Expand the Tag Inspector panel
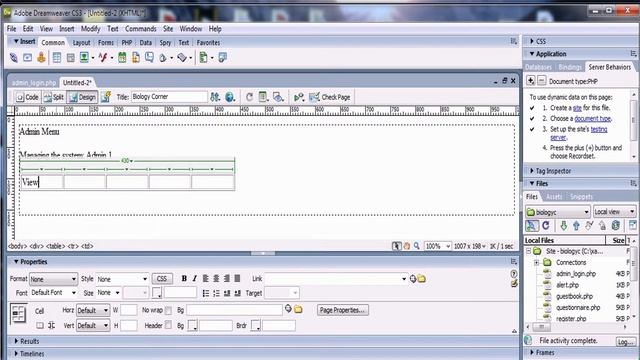This screenshot has width=640, height=360. 532,171
